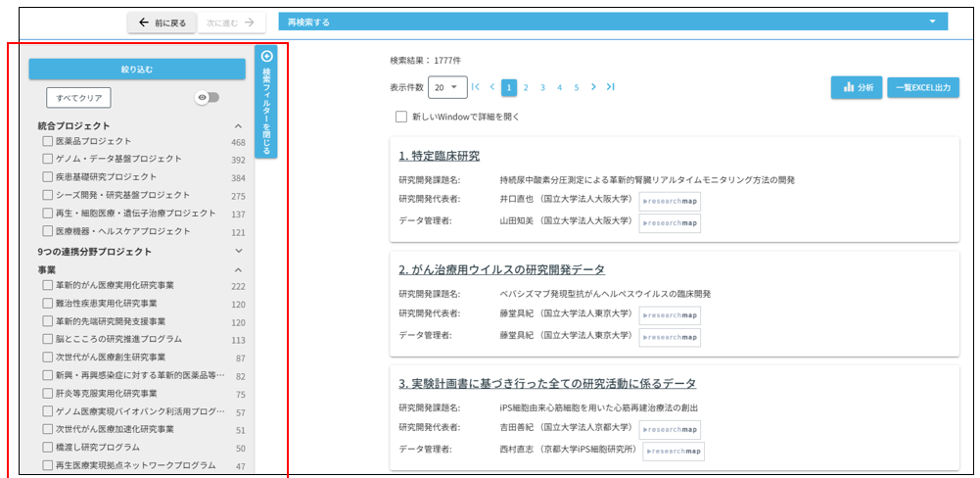Expand the 9つの連携分野プロジェクト section
980x478 pixels.
pos(237,252)
